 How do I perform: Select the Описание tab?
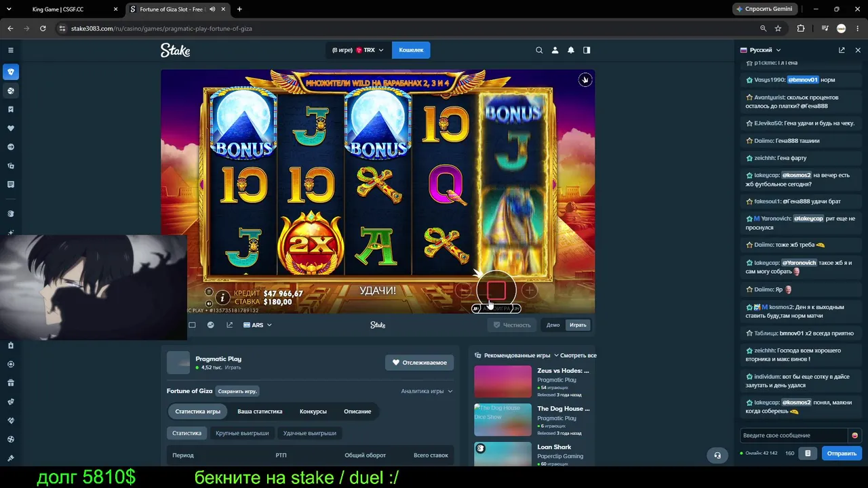coord(357,411)
